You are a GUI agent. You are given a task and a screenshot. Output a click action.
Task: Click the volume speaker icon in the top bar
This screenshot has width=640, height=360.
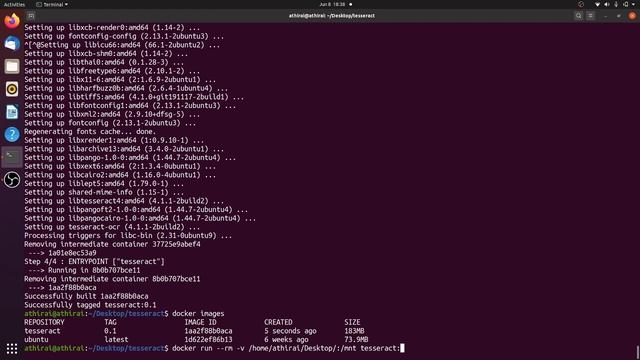click(607, 4)
